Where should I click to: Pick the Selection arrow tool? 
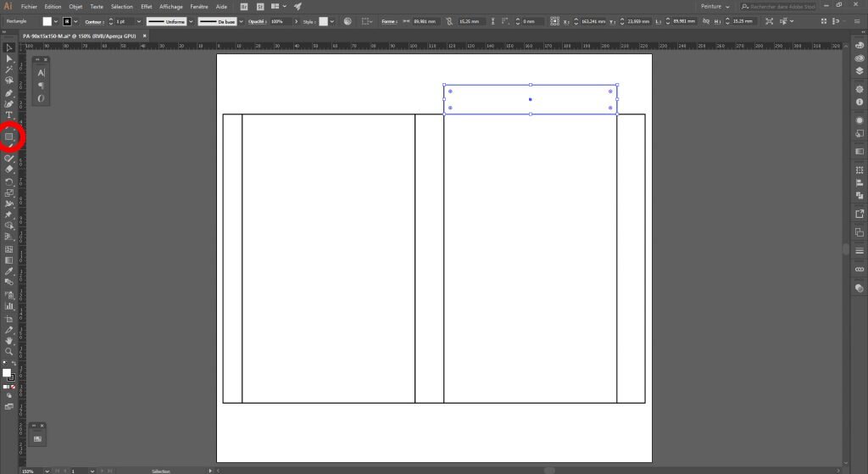[9, 47]
